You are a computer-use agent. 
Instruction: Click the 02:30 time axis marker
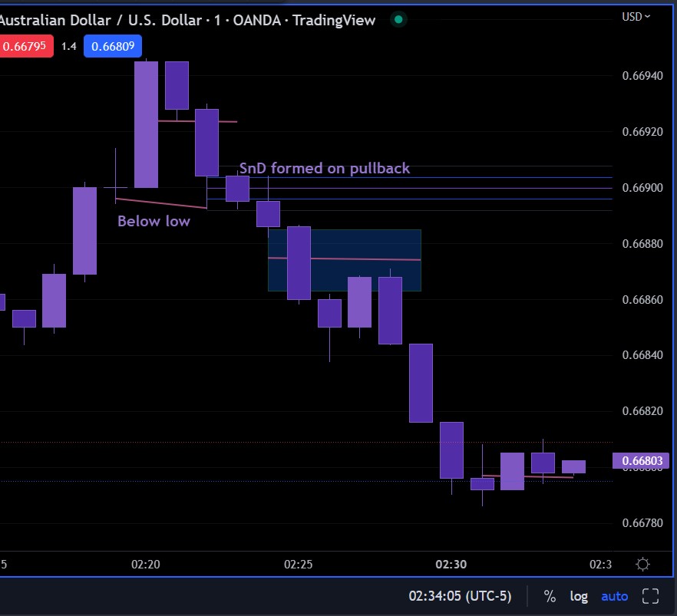451,565
